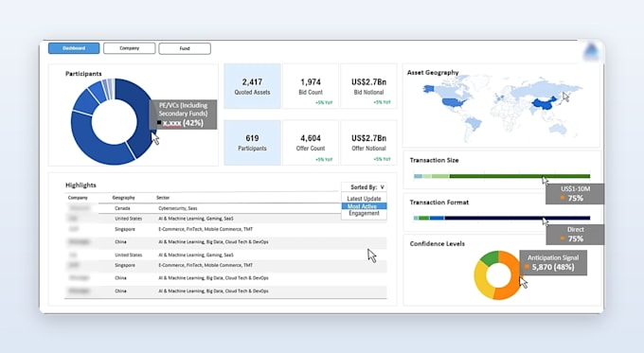Click the dark green Transaction Size bar segment

click(520, 176)
